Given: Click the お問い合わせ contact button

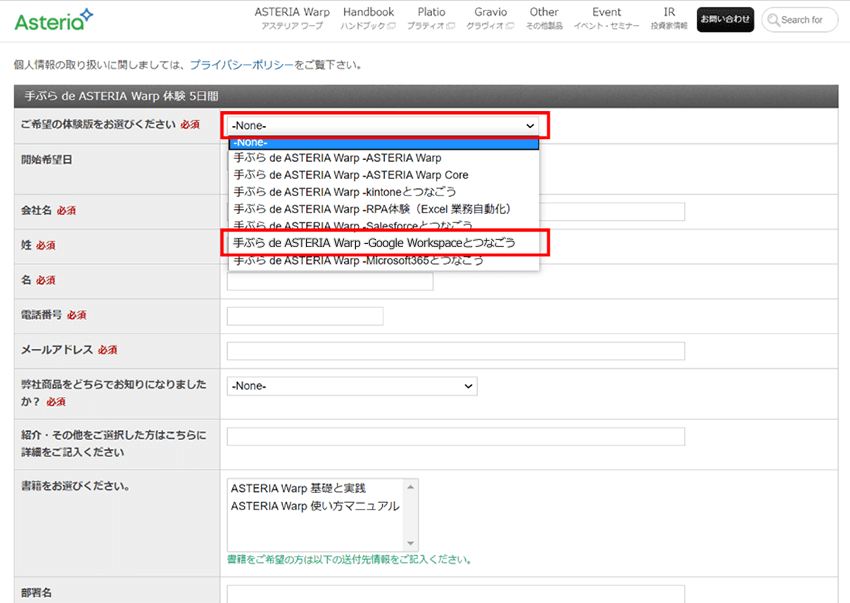Looking at the screenshot, I should point(725,20).
